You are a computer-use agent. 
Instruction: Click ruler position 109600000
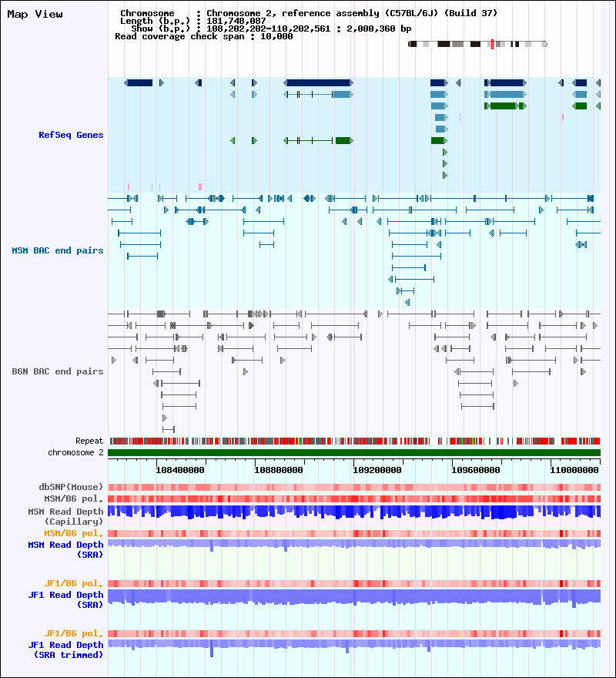coord(476,470)
